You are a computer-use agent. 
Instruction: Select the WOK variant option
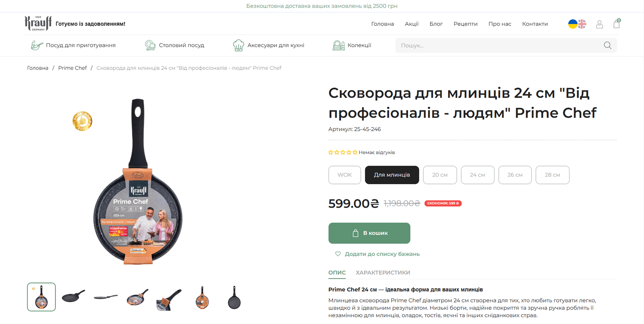click(345, 175)
